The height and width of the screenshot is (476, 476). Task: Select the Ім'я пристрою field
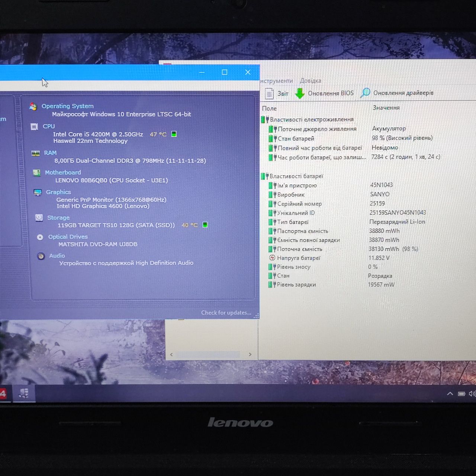click(297, 185)
